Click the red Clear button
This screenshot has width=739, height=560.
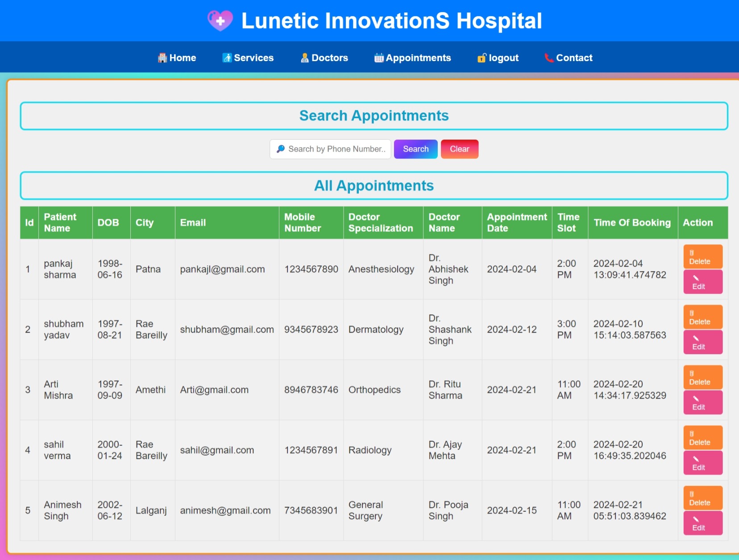click(x=460, y=149)
